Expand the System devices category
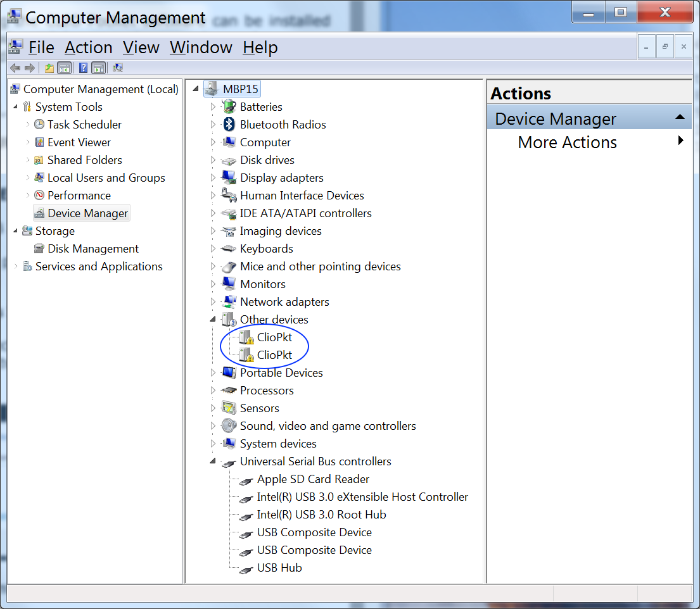 (x=213, y=444)
